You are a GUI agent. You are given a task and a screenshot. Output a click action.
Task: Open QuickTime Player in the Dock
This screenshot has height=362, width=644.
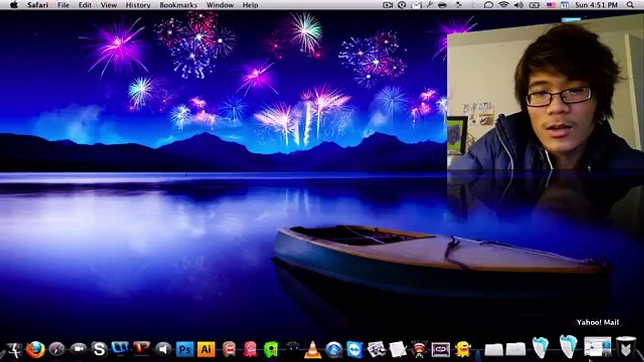click(x=334, y=349)
